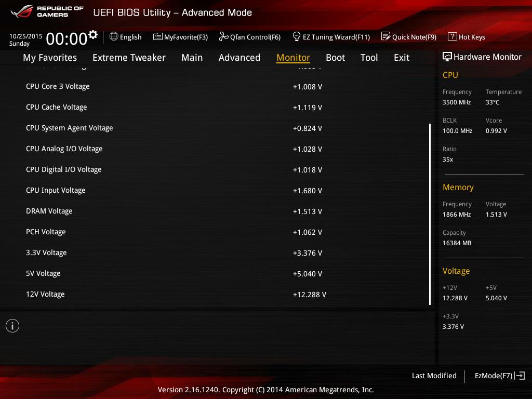The width and height of the screenshot is (532, 399).
Task: Open the Main tab
Action: (x=192, y=58)
